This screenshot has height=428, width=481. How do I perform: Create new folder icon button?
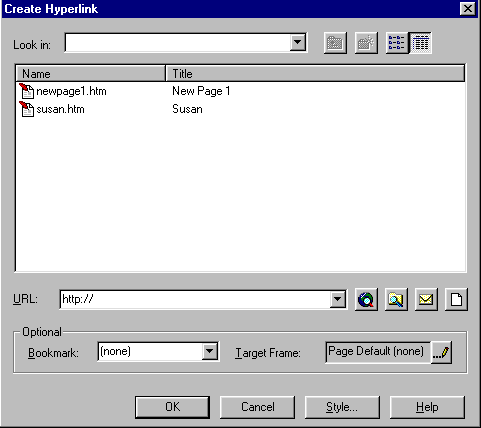pyautogui.click(x=366, y=43)
